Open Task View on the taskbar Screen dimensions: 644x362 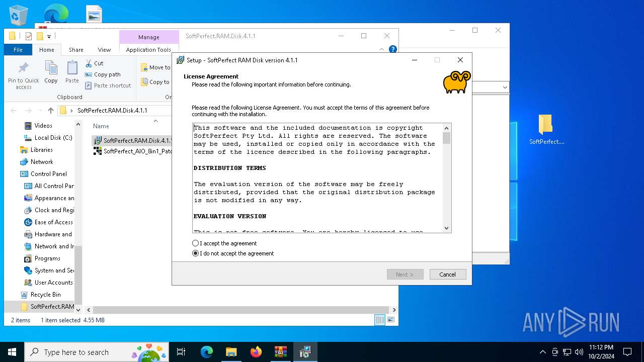coord(181,352)
